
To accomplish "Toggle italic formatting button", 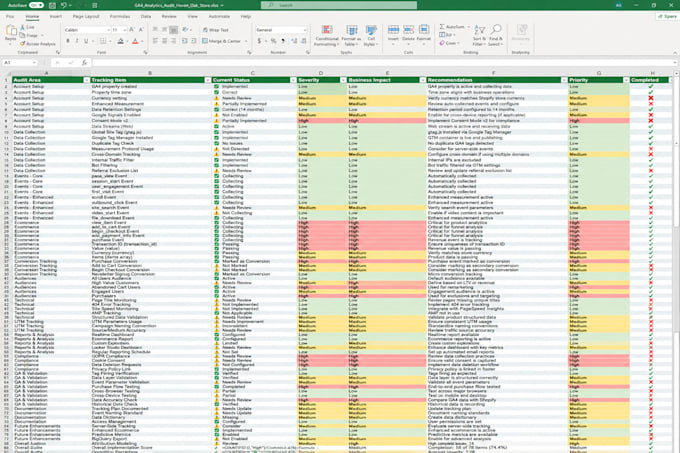I will coord(77,41).
